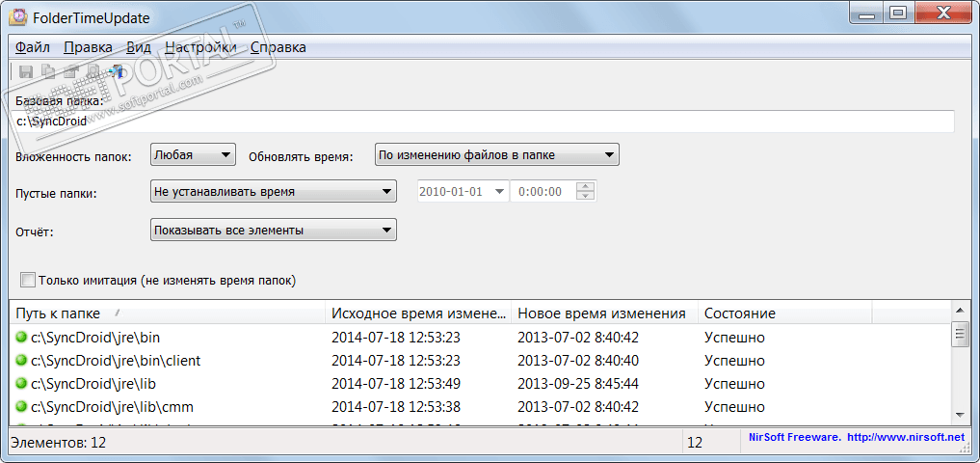Open the Настройки menu
Image resolution: width=980 pixels, height=463 pixels.
(x=200, y=47)
